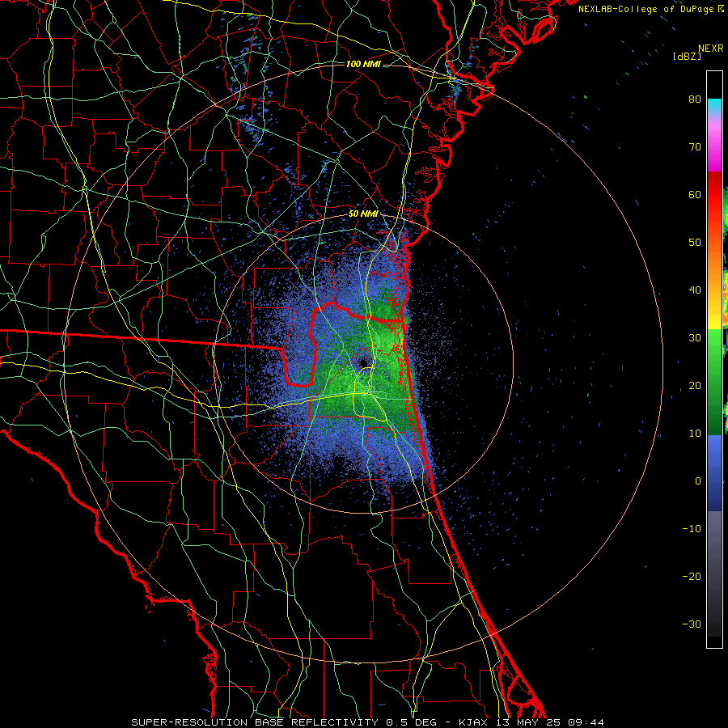Click the -20 value on dBZ scale
Screen dimensions: 728x728
(692, 577)
